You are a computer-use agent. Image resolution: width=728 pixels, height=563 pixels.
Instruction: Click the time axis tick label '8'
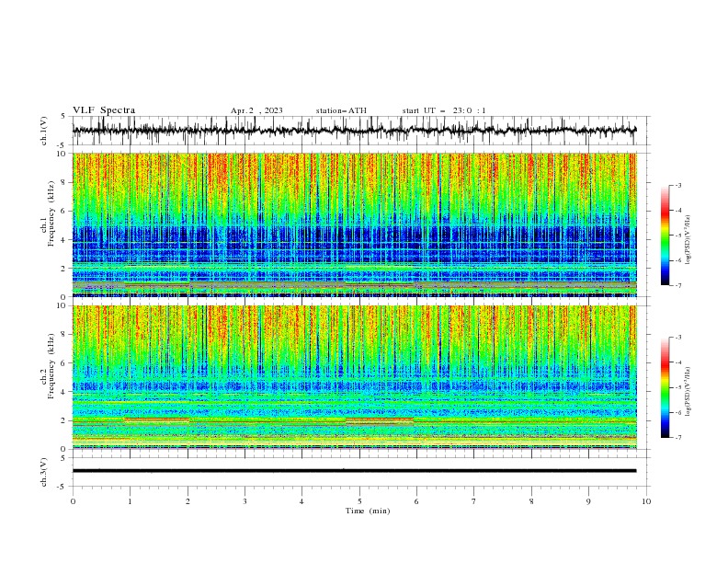pyautogui.click(x=531, y=501)
